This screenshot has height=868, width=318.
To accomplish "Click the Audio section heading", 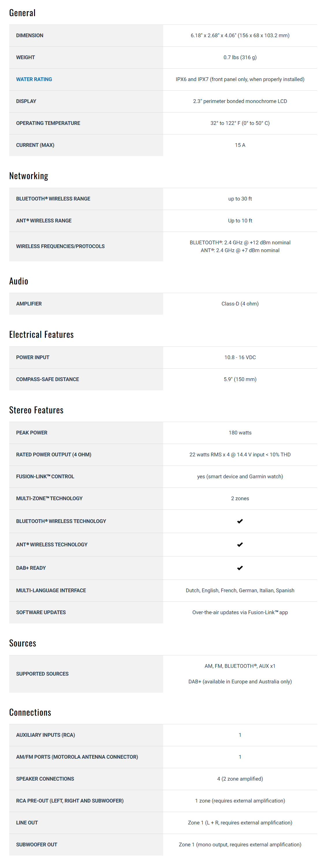I will click(18, 281).
